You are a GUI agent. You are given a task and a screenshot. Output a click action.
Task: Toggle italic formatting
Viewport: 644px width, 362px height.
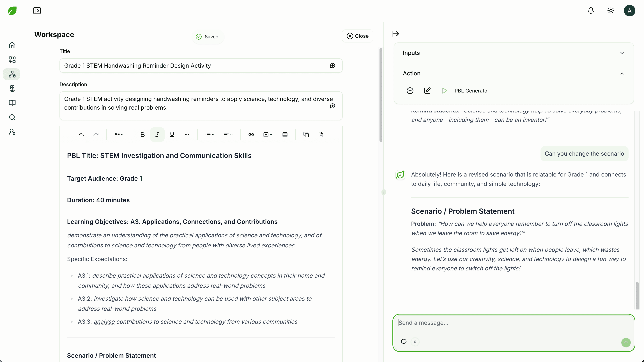click(x=157, y=135)
